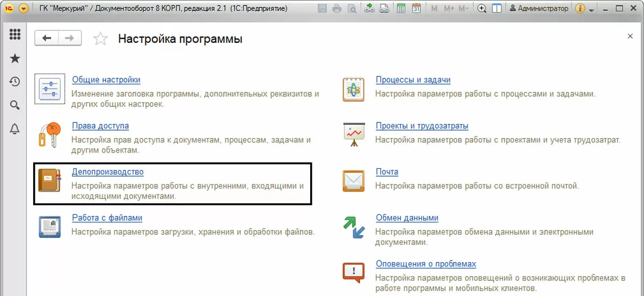Screen dimensions: 644x296
Task: Go forward with the right arrow button
Action: tap(70, 38)
